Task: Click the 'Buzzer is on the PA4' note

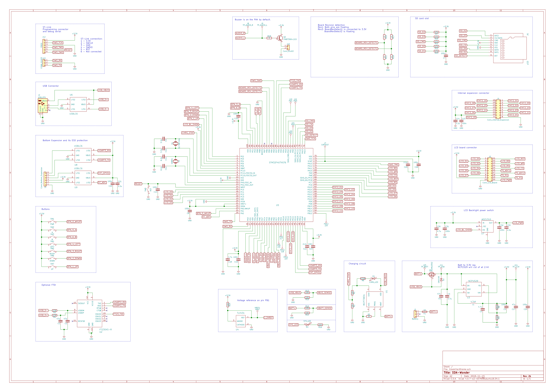Action: (x=253, y=20)
